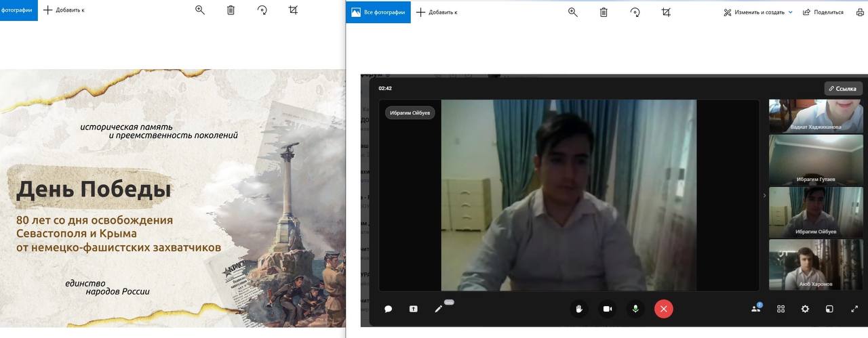Open video call settings gear
The image size is (868, 338).
pyautogui.click(x=805, y=309)
